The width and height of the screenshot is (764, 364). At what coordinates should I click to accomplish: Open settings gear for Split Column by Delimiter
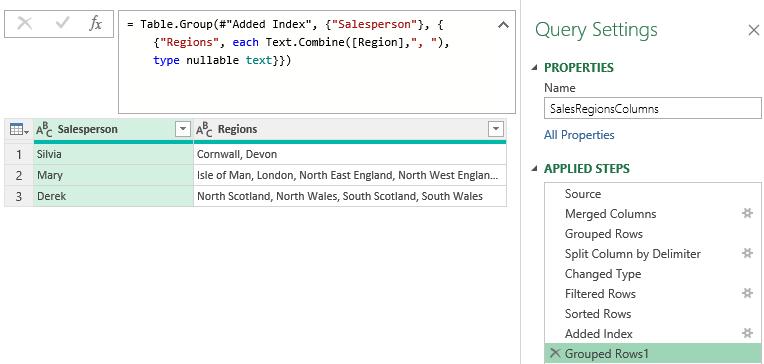click(747, 253)
